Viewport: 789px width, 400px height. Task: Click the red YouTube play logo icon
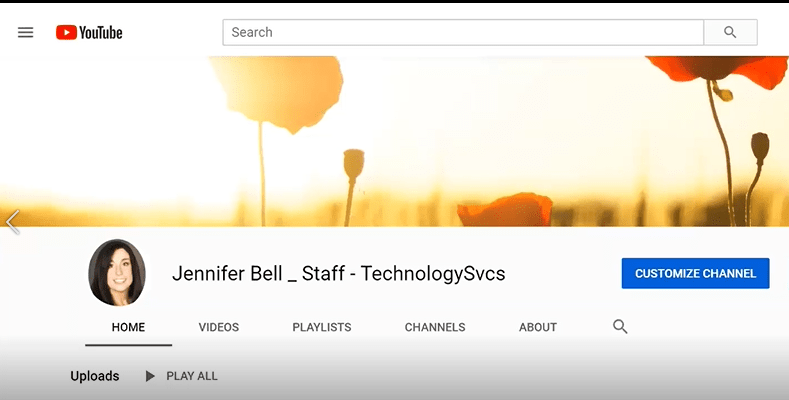point(66,32)
